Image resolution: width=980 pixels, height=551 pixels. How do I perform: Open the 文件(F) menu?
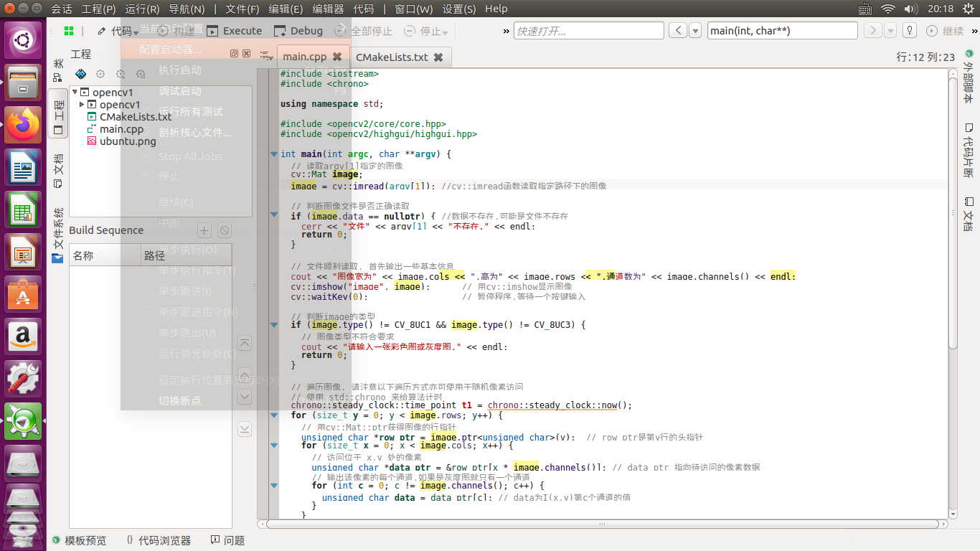[242, 9]
